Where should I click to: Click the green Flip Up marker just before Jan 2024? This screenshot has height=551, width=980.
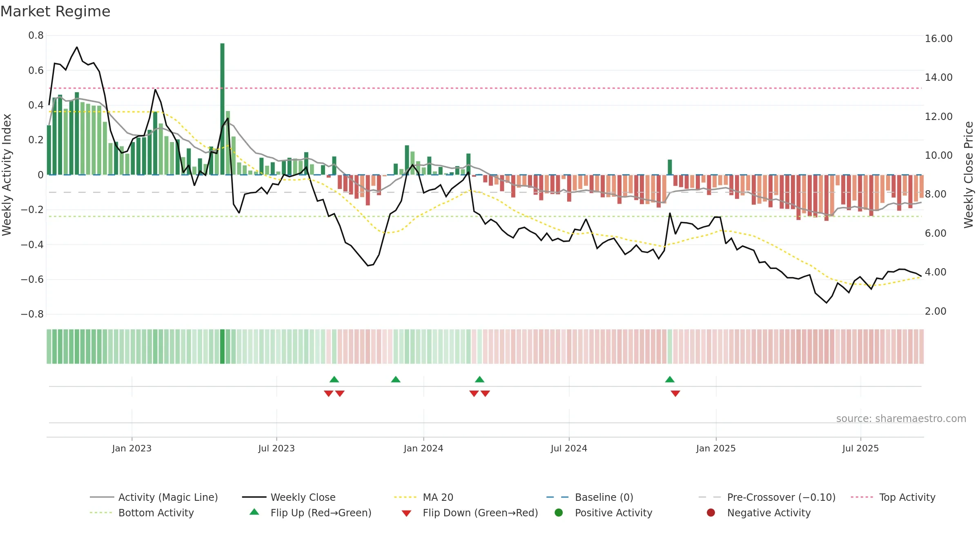click(396, 379)
